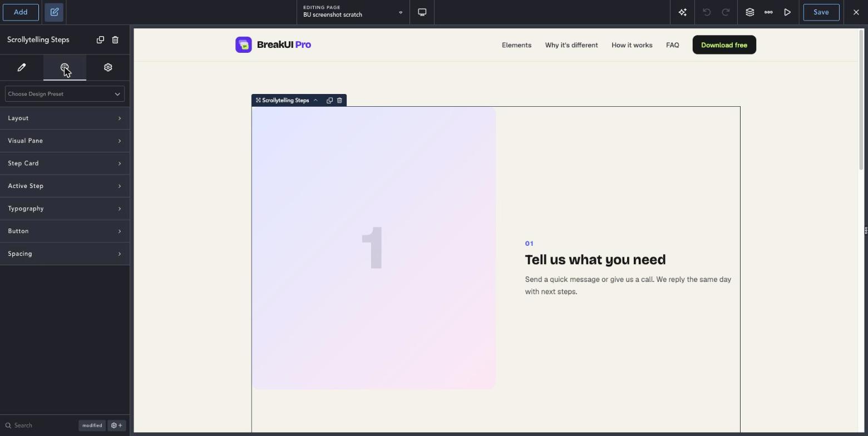This screenshot has width=868, height=436.
Task: Toggle the modified filter button
Action: [92, 425]
